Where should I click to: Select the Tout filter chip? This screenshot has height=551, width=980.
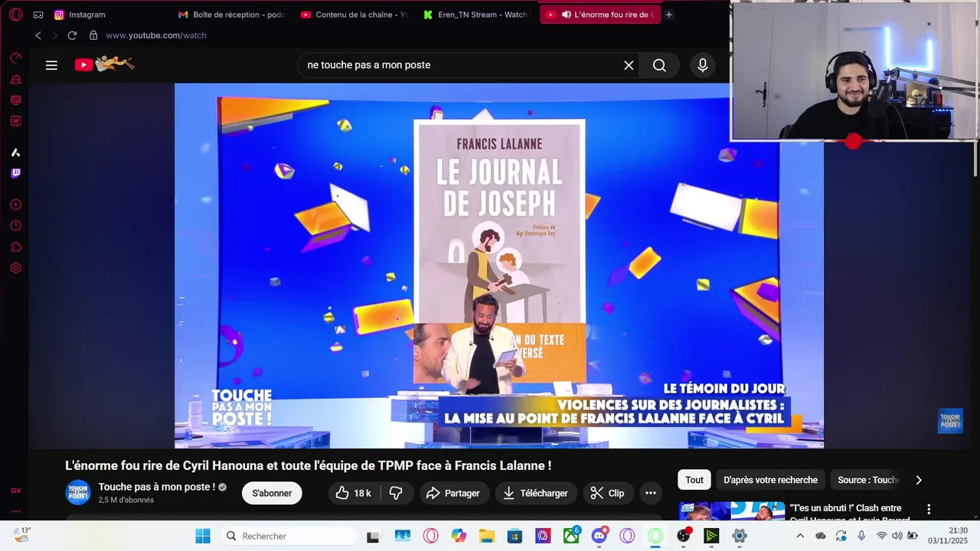[x=694, y=480]
